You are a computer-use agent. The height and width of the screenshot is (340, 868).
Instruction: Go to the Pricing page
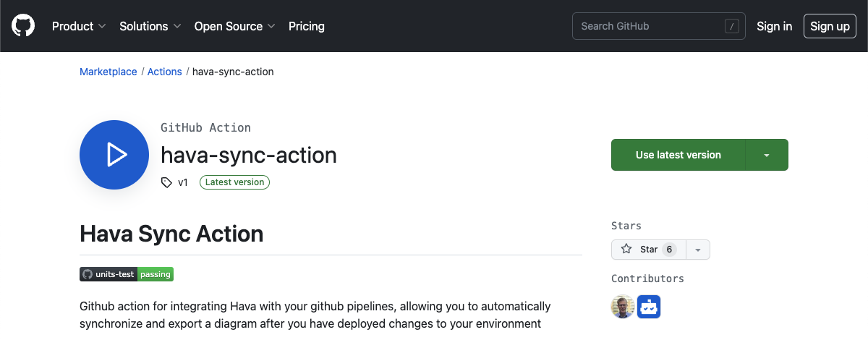coord(307,26)
